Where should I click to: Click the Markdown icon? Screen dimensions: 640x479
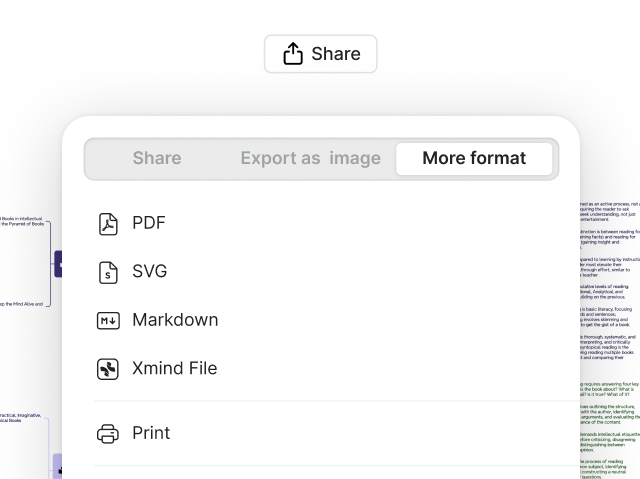[108, 320]
